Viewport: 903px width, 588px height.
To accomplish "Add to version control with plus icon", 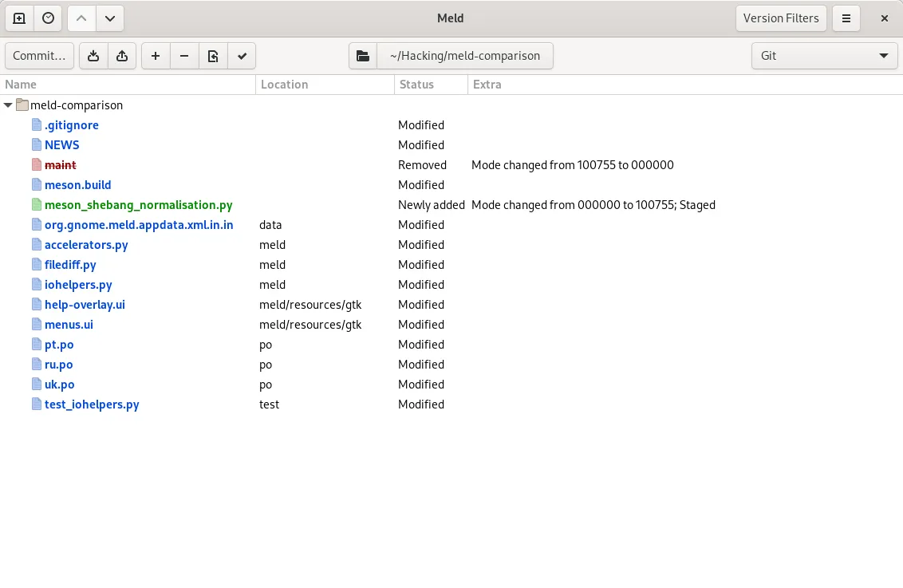I will (x=156, y=56).
